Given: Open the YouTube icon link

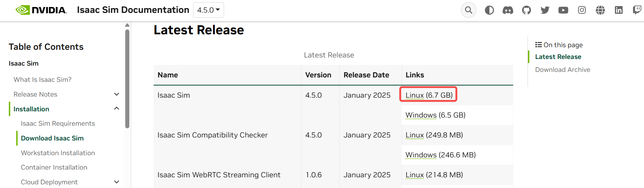Looking at the screenshot, I should tap(563, 10).
